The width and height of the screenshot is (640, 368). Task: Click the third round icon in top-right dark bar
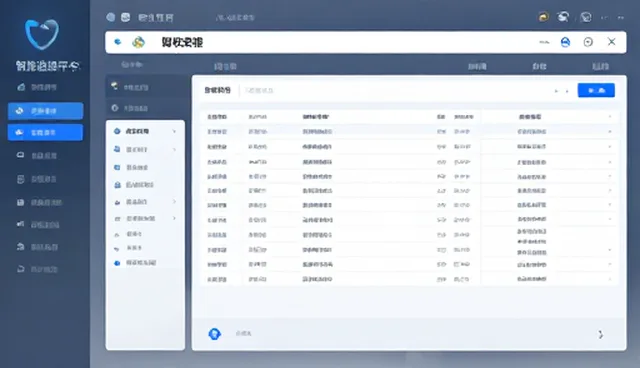[586, 17]
